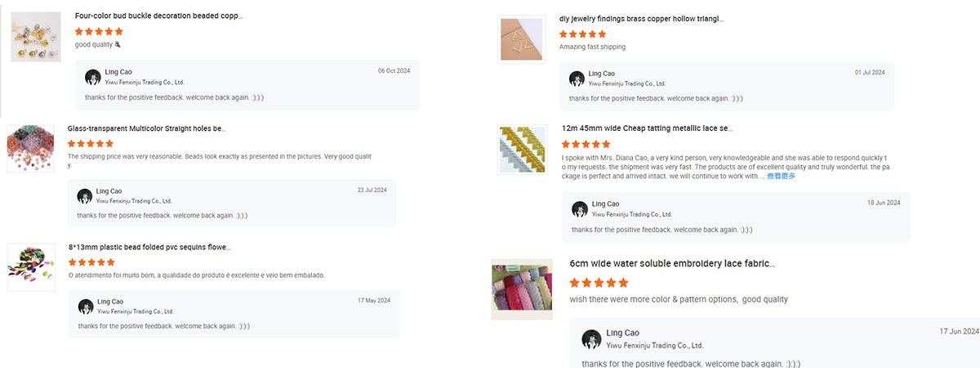980x368 pixels.
Task: Click Ling Cao's avatar in the 01 Jul 2024 reply
Action: (x=577, y=79)
